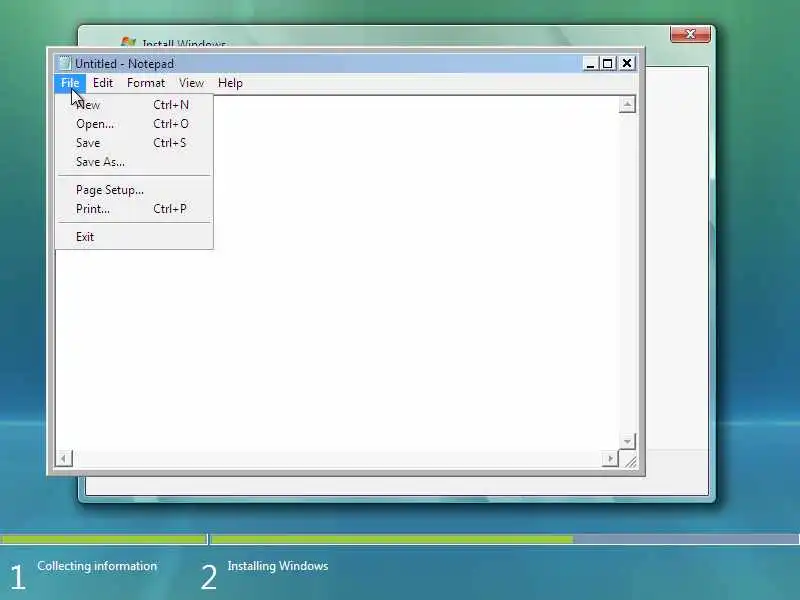The height and width of the screenshot is (600, 800).
Task: Click the resize grip in Notepad corner
Action: tap(630, 460)
